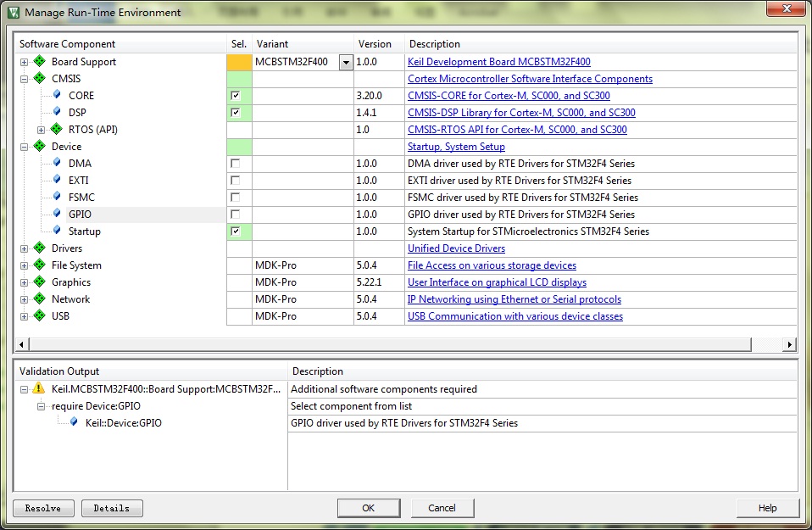812x530 pixels.
Task: Collapse the require Device:GPIO node
Action: point(41,407)
